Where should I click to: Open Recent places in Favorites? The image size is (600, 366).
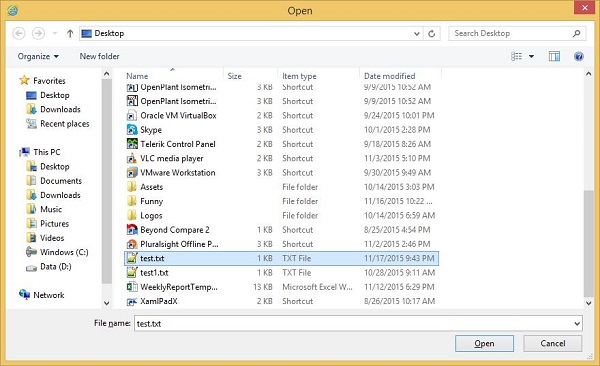point(57,124)
